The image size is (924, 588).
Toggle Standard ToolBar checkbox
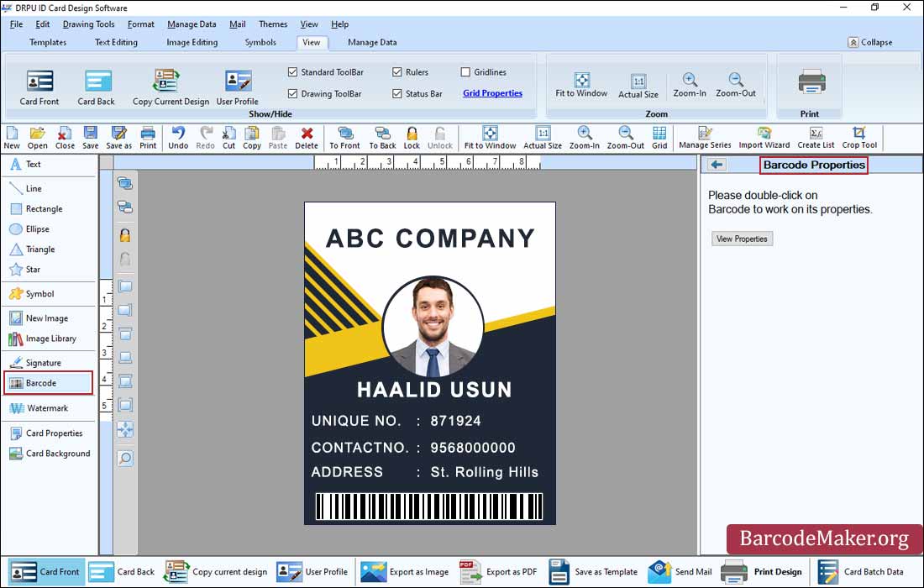(x=292, y=72)
